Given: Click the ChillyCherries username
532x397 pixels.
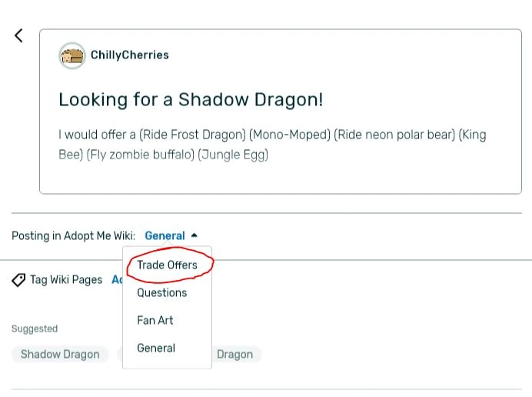Looking at the screenshot, I should coord(130,55).
